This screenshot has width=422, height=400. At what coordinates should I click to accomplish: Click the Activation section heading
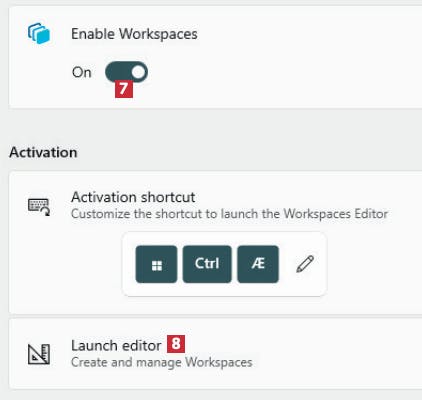pos(43,152)
